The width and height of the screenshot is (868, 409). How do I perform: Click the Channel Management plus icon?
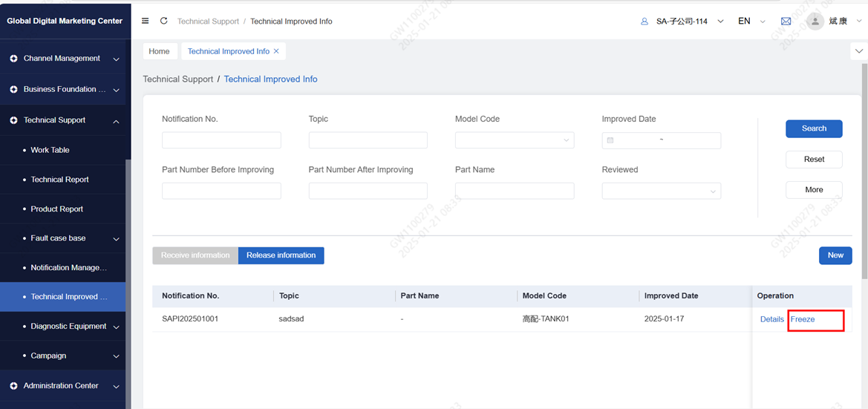(13, 59)
